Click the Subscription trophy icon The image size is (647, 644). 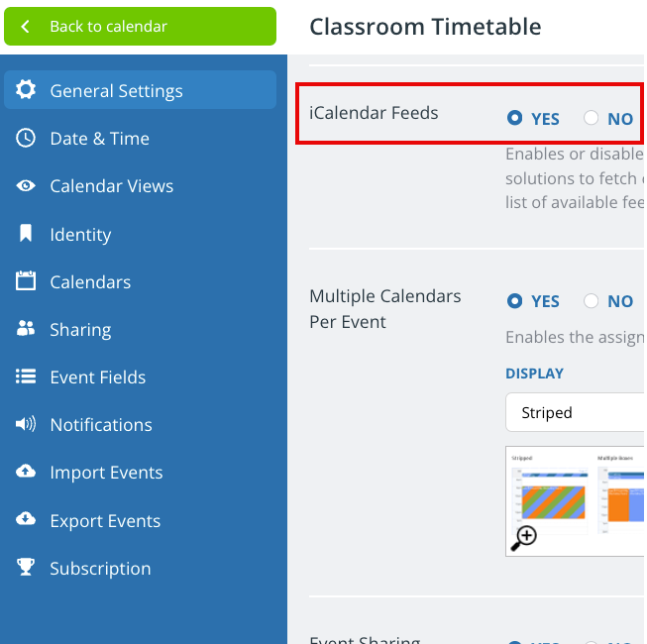(x=26, y=567)
